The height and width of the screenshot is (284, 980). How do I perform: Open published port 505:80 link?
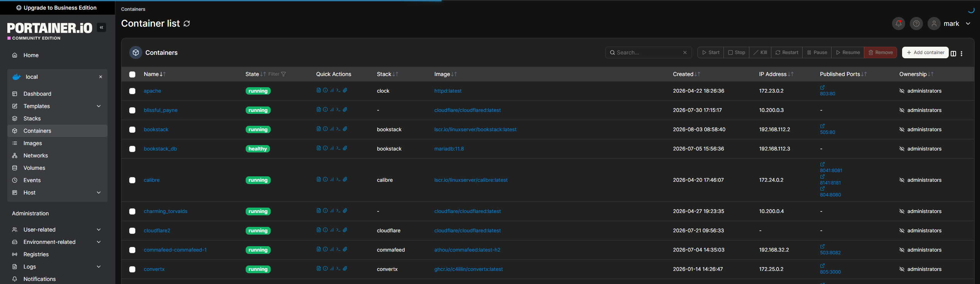(x=827, y=132)
